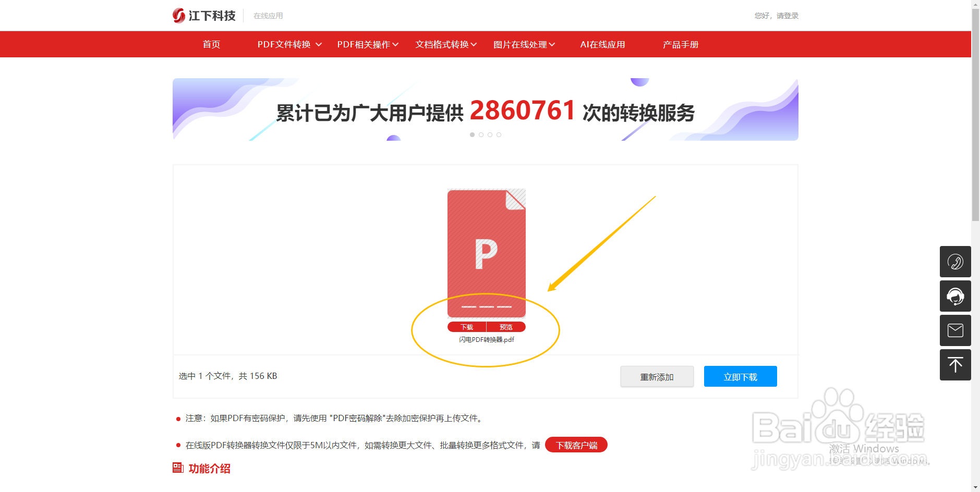Select the first carousel indicator dot
This screenshot has height=492, width=980.
pos(471,134)
